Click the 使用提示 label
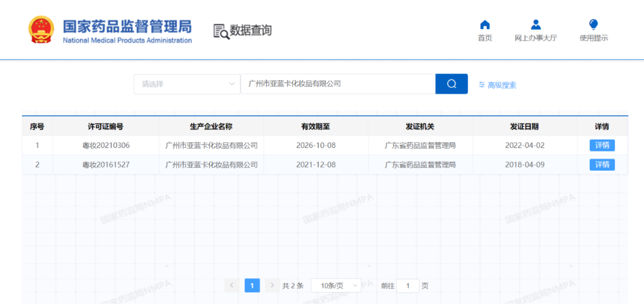The height and width of the screenshot is (308, 644). coord(593,38)
